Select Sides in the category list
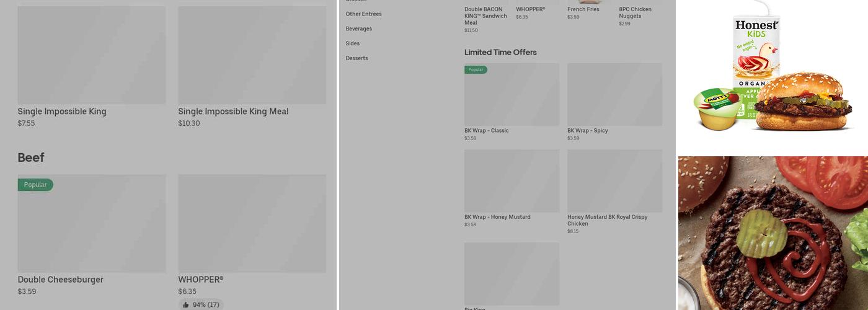Image resolution: width=868 pixels, height=310 pixels. pos(352,43)
